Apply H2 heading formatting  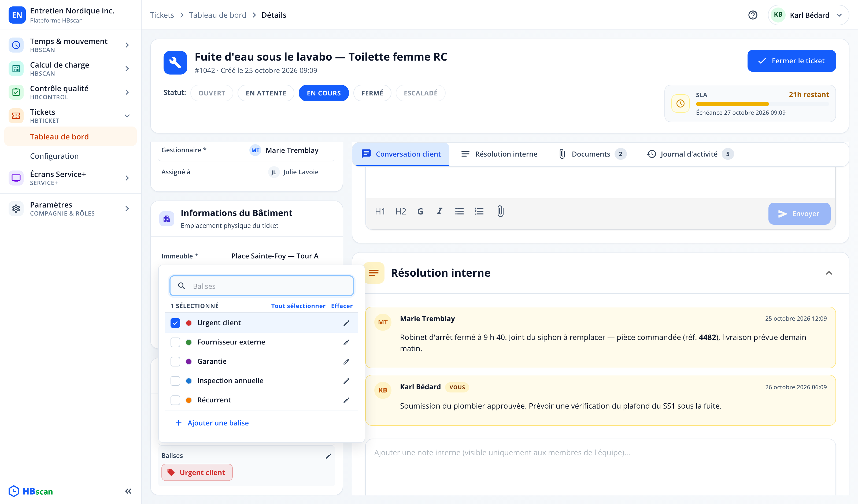(400, 212)
